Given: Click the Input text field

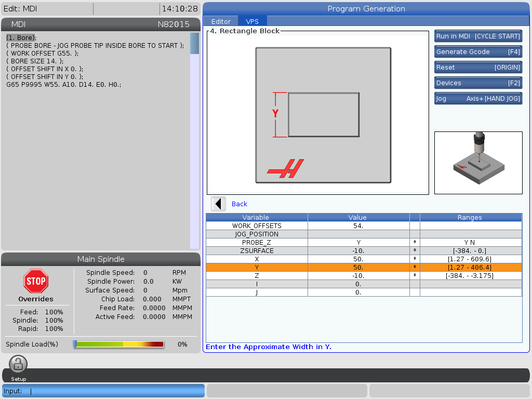Looking at the screenshot, I should 103,391.
